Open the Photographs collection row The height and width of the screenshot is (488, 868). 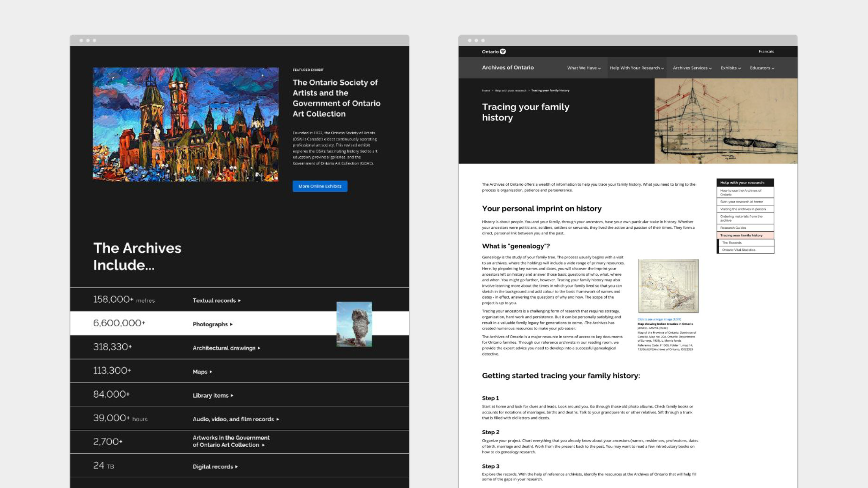click(240, 323)
